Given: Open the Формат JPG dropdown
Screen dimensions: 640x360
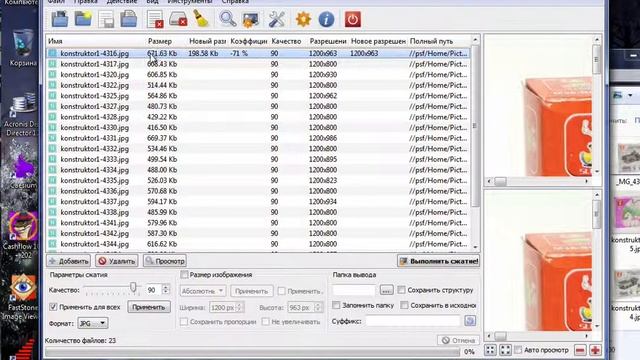Looking at the screenshot, I should click(93, 323).
